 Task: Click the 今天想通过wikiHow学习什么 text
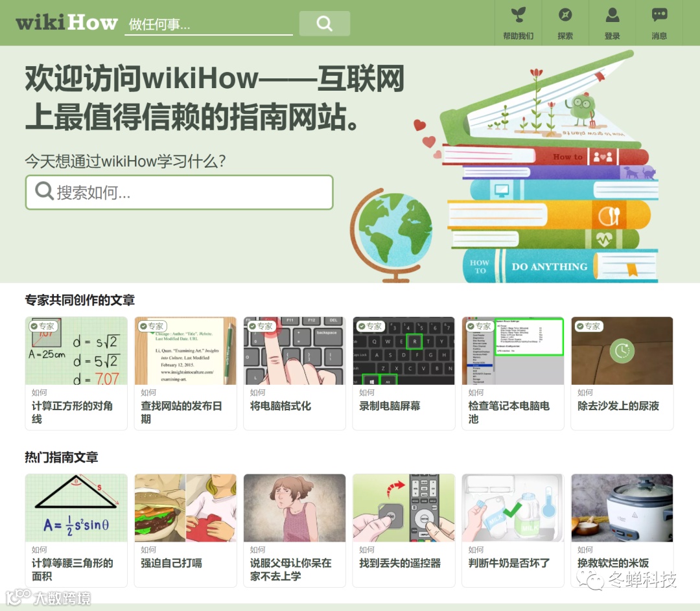coord(126,161)
